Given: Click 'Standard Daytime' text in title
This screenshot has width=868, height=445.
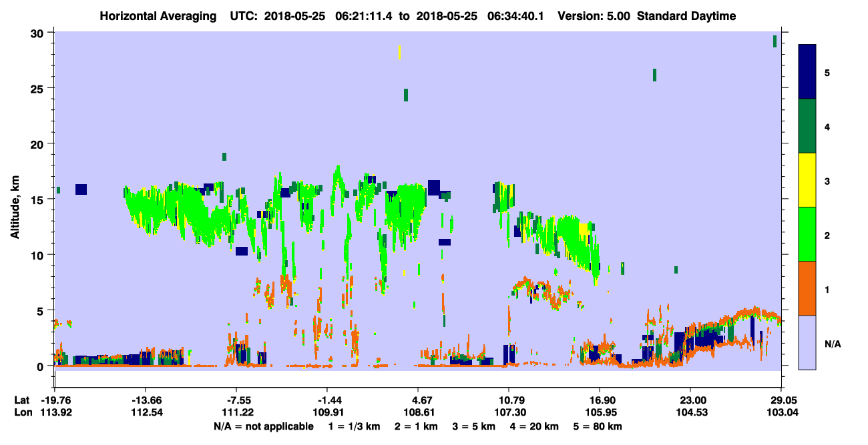Looking at the screenshot, I should (686, 16).
